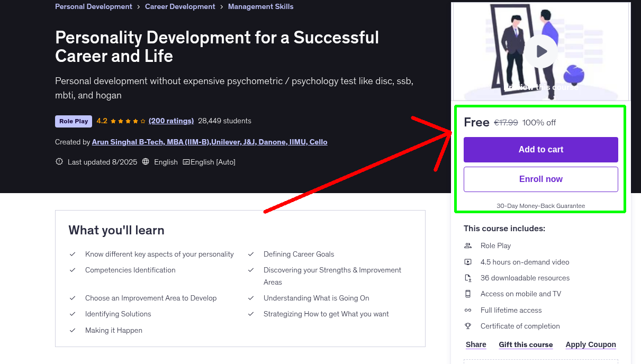Check off 'Defining Career Goals' learning item
Viewport: 641px width, 364px height.
251,254
